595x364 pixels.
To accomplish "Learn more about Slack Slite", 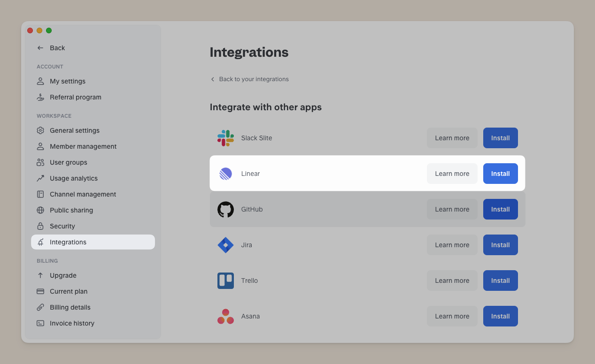I will tap(452, 138).
